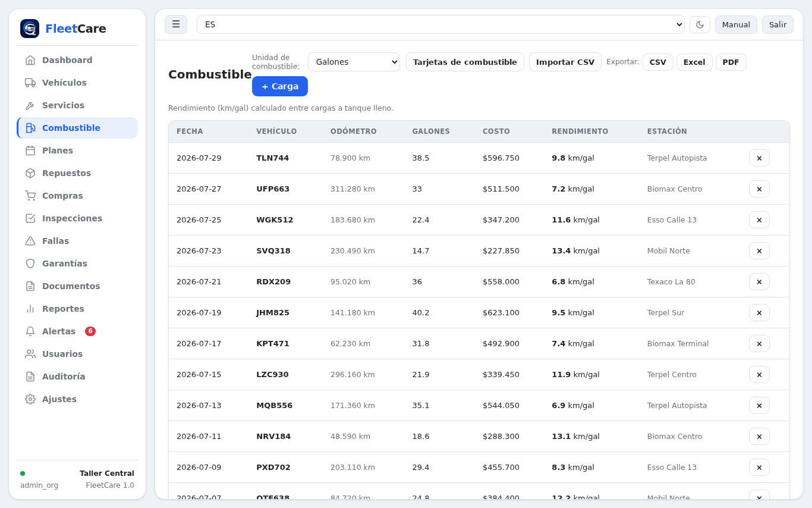The height and width of the screenshot is (508, 812).
Task: Export table as Excel
Action: 694,62
